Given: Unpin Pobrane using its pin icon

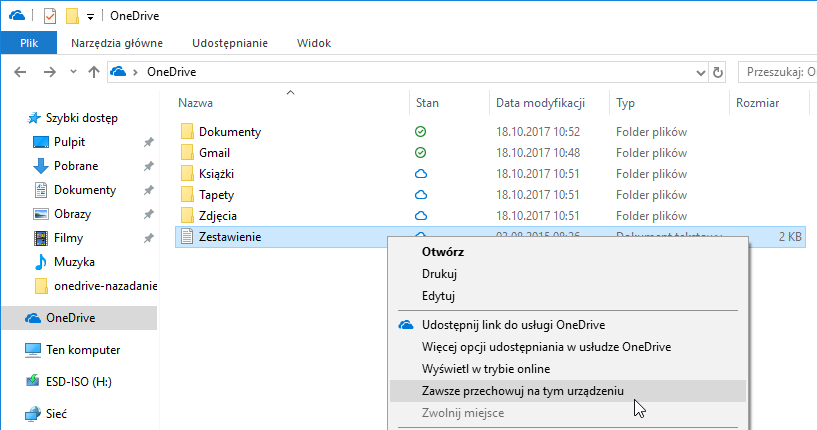Looking at the screenshot, I should [x=148, y=166].
